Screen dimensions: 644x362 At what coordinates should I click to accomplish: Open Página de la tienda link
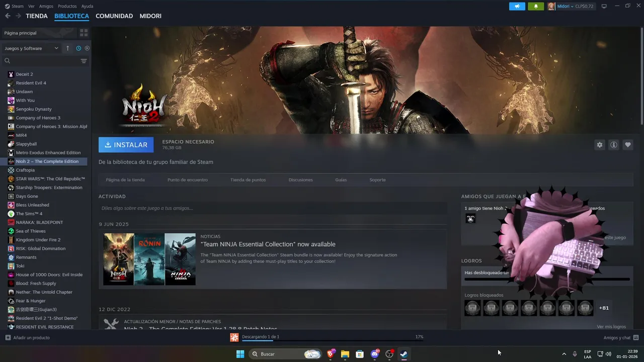click(125, 180)
